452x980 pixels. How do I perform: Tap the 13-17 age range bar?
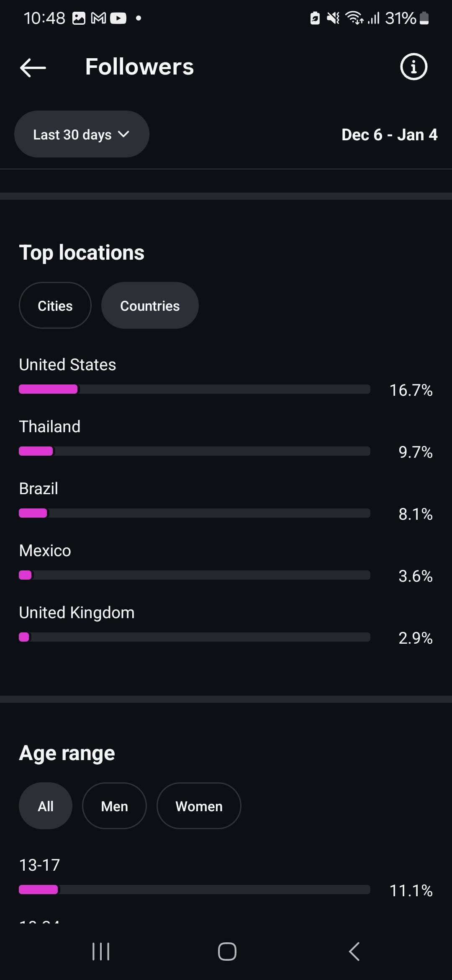point(194,890)
